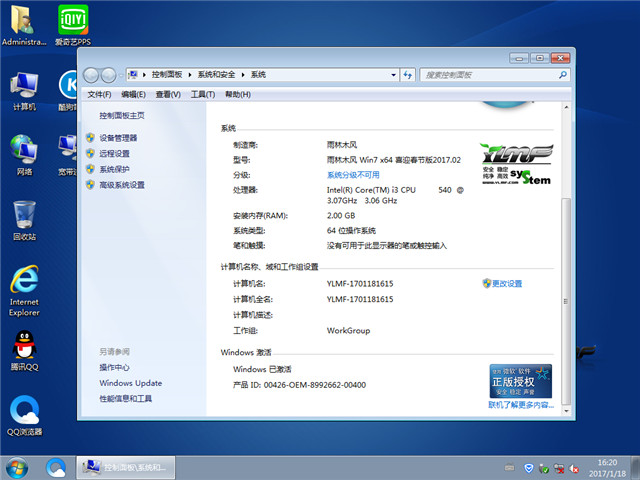640x480 pixels.
Task: Click the 正版授权 genuine badge
Action: click(x=520, y=381)
